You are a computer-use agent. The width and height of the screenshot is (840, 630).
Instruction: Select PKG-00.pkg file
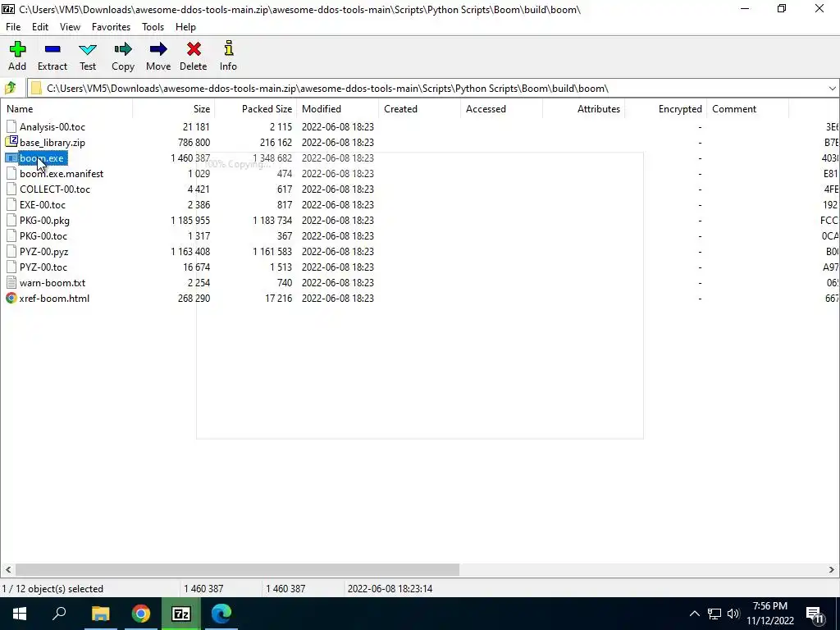(44, 220)
